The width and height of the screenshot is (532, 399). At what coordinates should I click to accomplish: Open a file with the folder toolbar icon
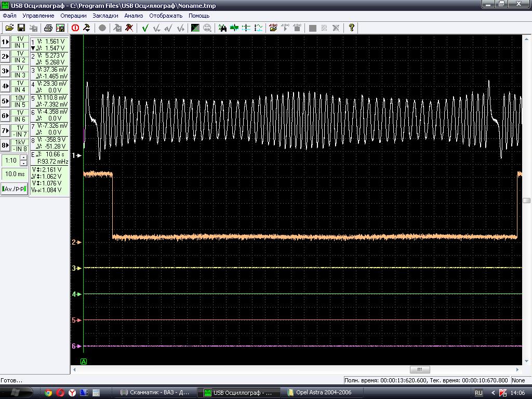click(x=9, y=28)
